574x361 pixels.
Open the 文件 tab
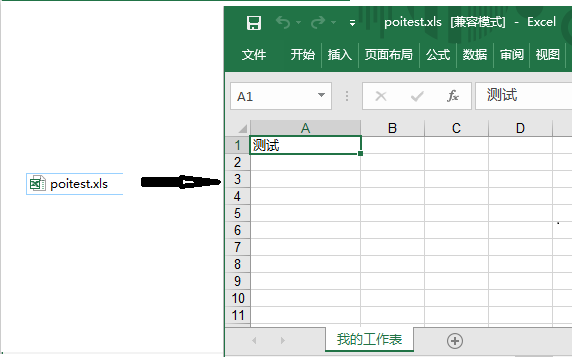254,55
